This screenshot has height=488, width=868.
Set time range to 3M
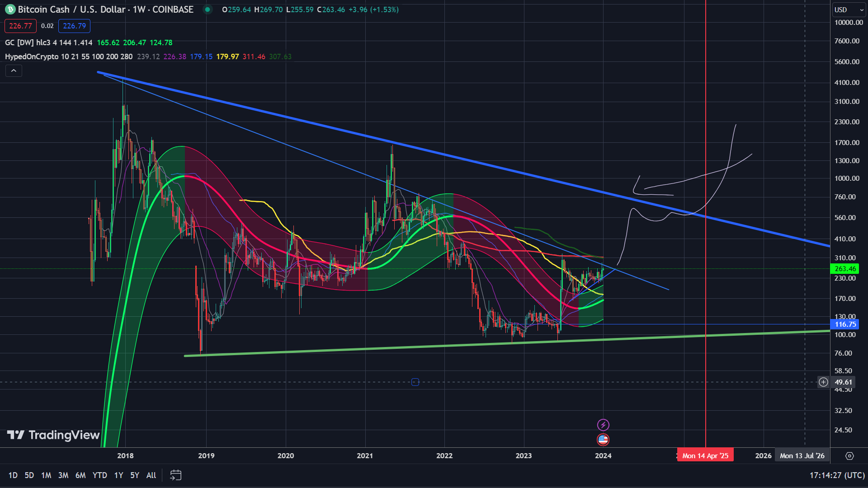coord(63,475)
